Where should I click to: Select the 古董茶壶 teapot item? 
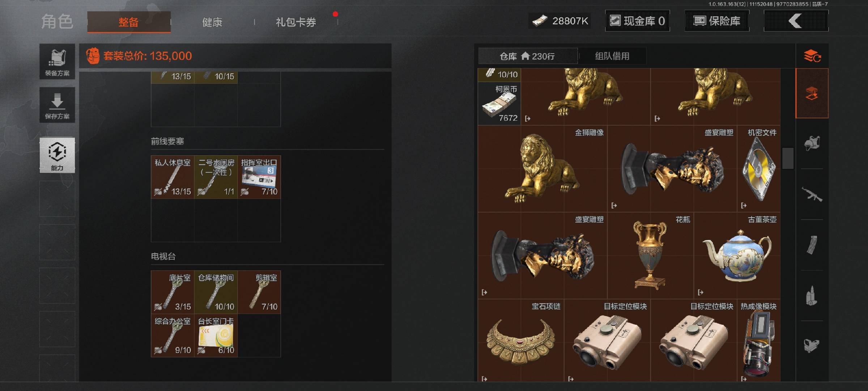[x=737, y=256]
